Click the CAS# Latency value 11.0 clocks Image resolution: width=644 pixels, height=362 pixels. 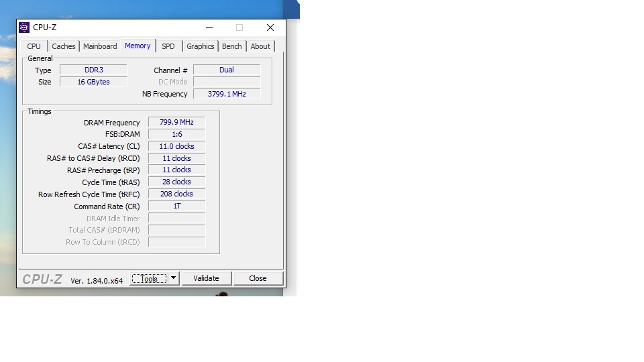[x=176, y=146]
